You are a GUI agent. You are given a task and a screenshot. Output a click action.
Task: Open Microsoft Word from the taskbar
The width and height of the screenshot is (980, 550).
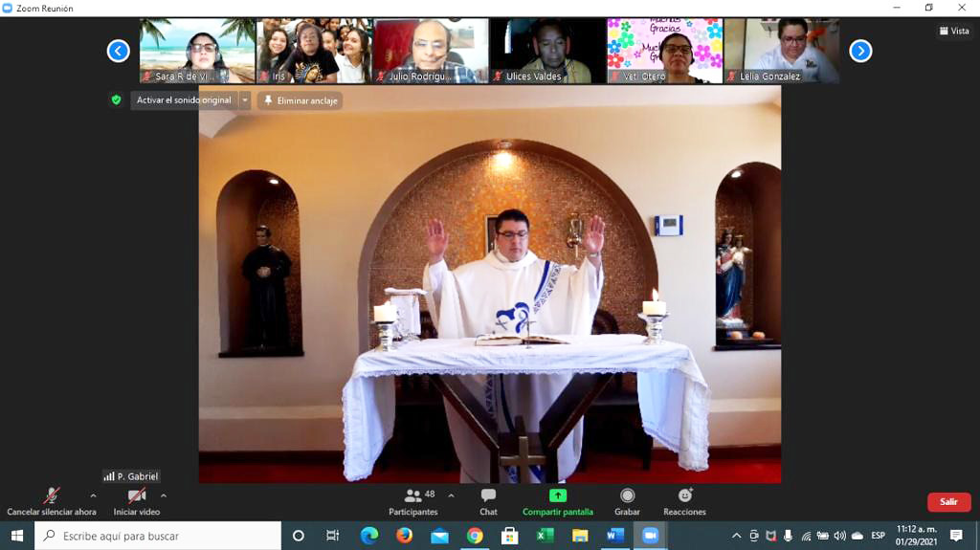pos(614,536)
